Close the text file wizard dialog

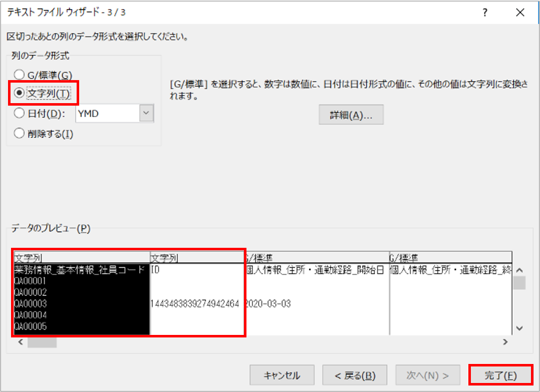(520, 13)
